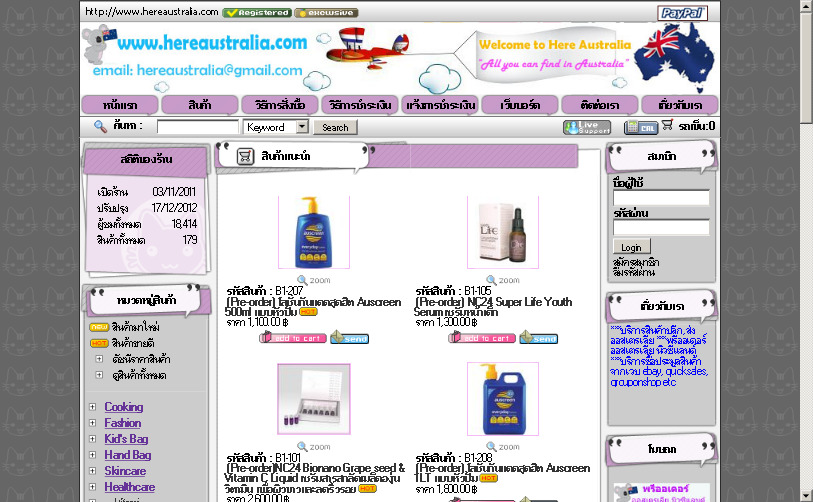Click the green Registered badge
Screen dimensions: 813x502
pyautogui.click(x=257, y=12)
